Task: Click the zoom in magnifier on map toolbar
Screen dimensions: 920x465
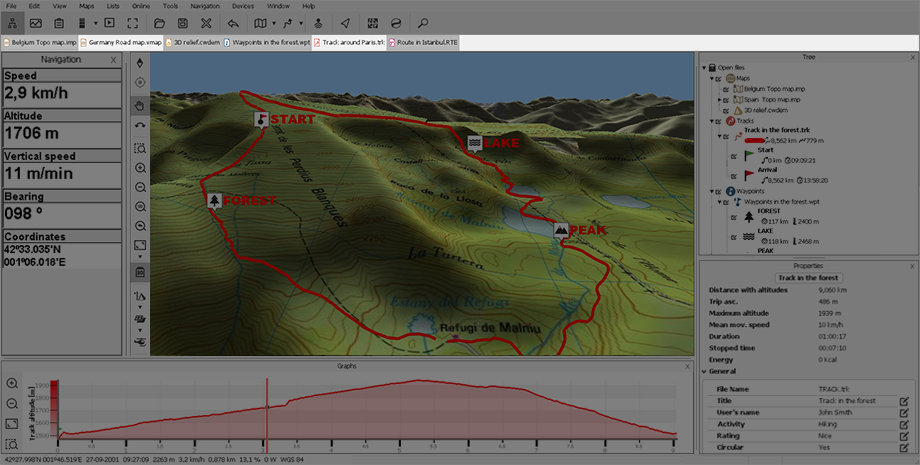Action: [140, 168]
